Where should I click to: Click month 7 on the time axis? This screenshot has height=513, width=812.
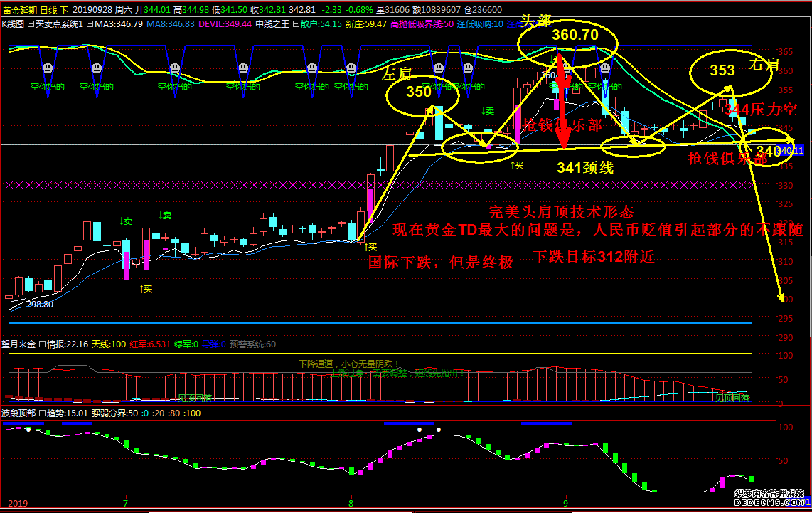click(125, 503)
